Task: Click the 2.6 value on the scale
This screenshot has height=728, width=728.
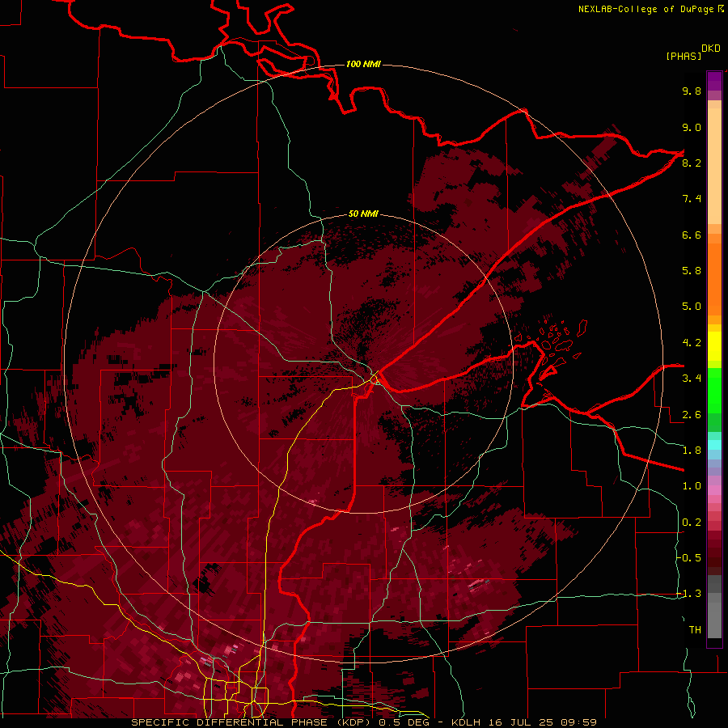Action: (x=692, y=415)
